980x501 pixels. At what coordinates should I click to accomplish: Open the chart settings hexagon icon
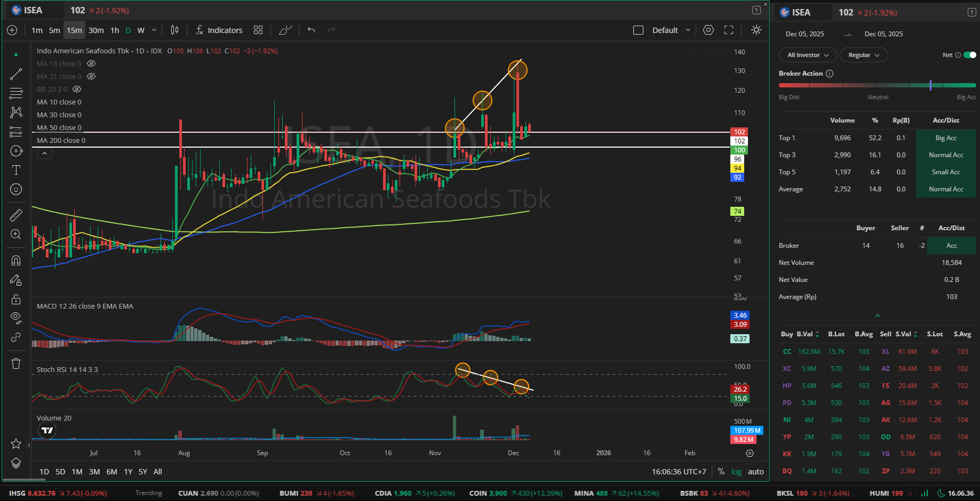tap(708, 30)
